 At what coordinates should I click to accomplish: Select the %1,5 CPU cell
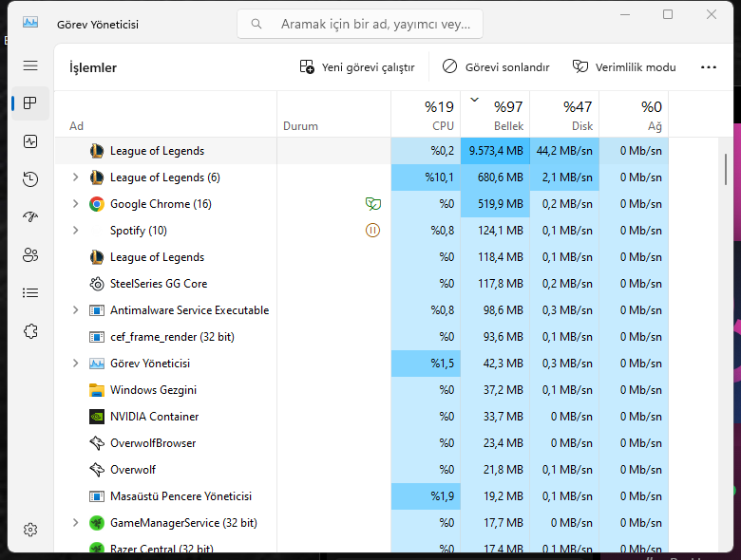[426, 364]
